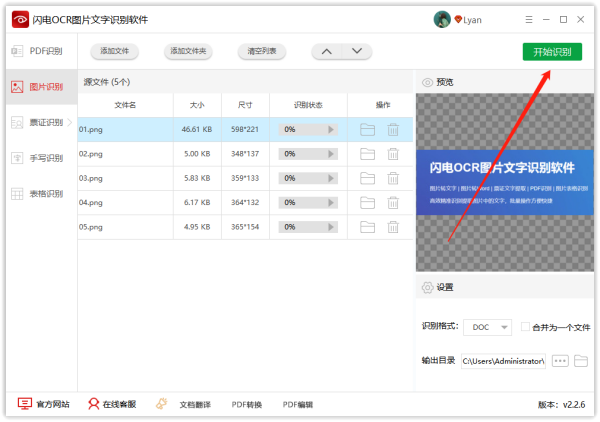Open the folder icon for 04.png
600x422 pixels.
pyautogui.click(x=367, y=203)
